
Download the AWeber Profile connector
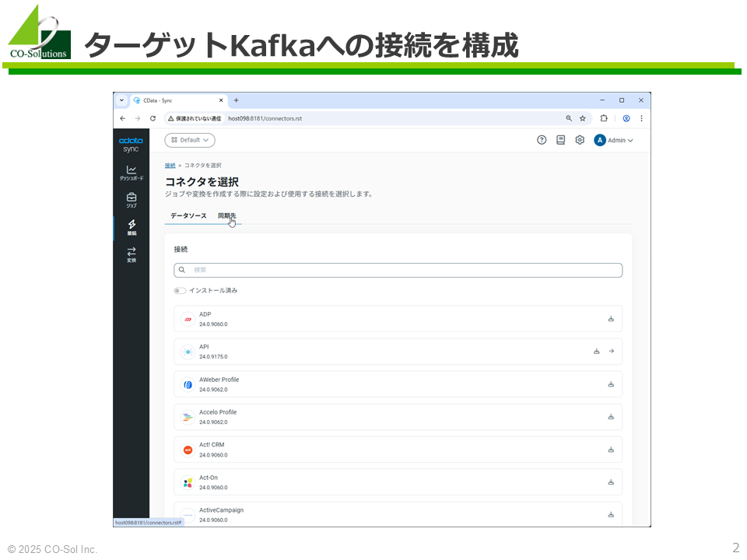[x=611, y=383]
